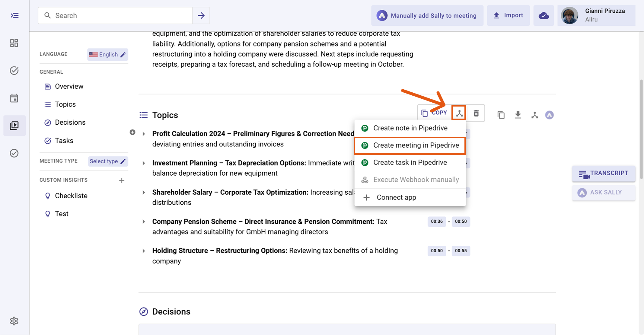Click the upload arrow icon on Import
644x335 pixels.
[x=496, y=15]
